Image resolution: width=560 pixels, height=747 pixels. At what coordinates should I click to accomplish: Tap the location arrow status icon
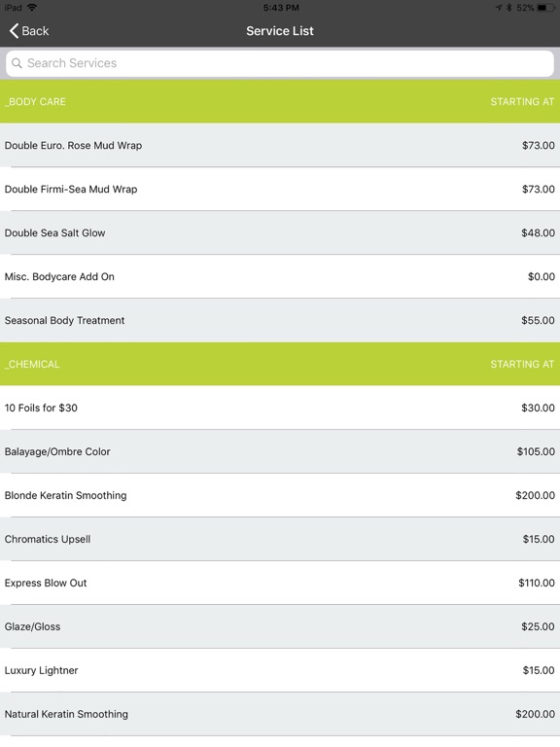(499, 8)
